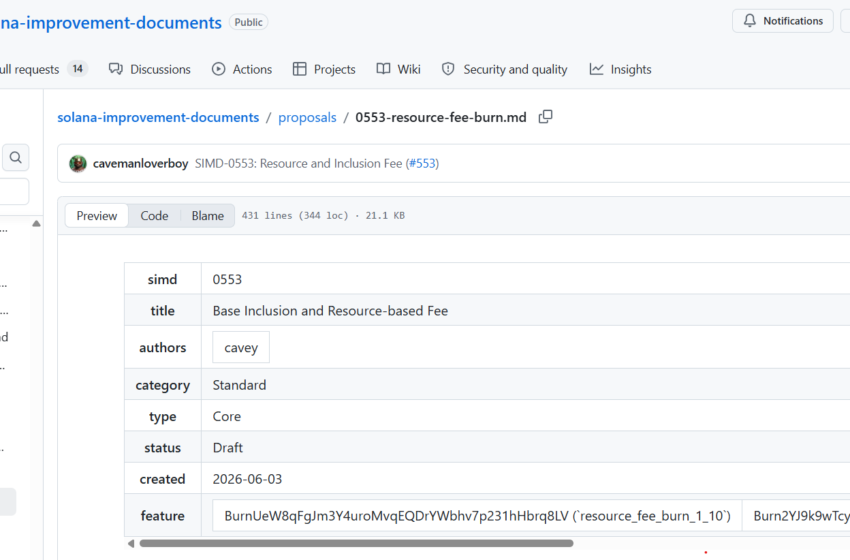Click the type value Core
This screenshot has width=850, height=560.
point(227,416)
